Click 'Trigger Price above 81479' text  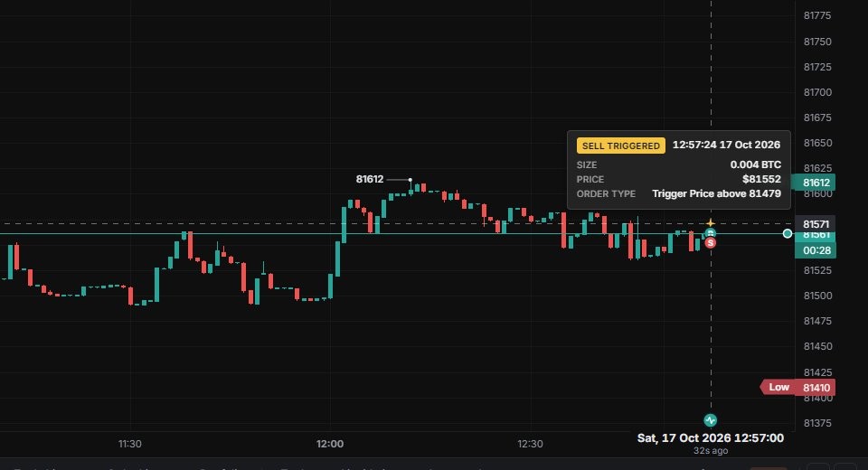tap(716, 193)
